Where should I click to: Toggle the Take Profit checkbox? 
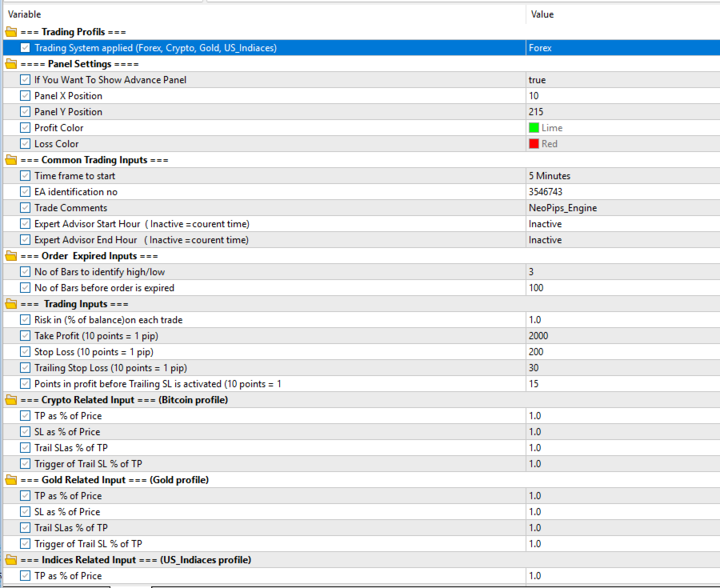point(26,336)
